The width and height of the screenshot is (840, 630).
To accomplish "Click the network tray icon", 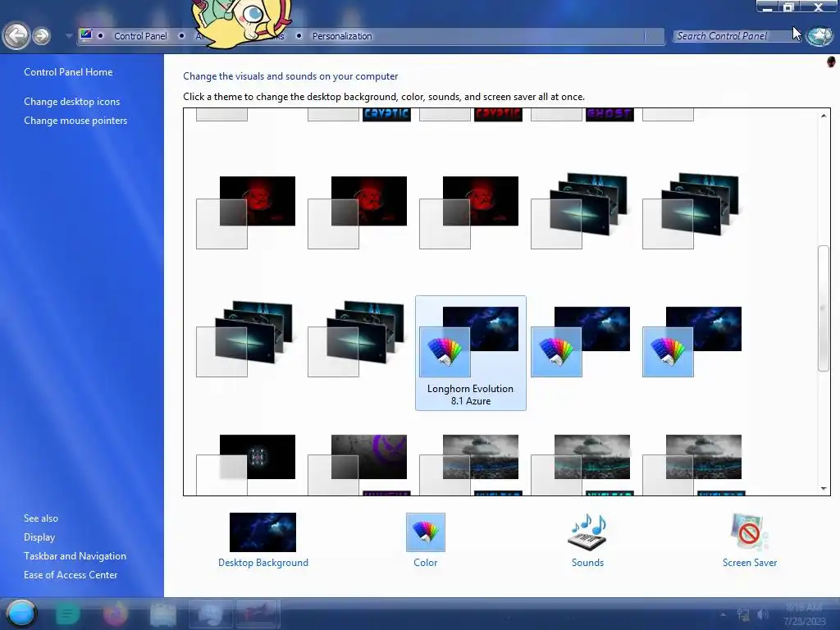I will point(743,614).
